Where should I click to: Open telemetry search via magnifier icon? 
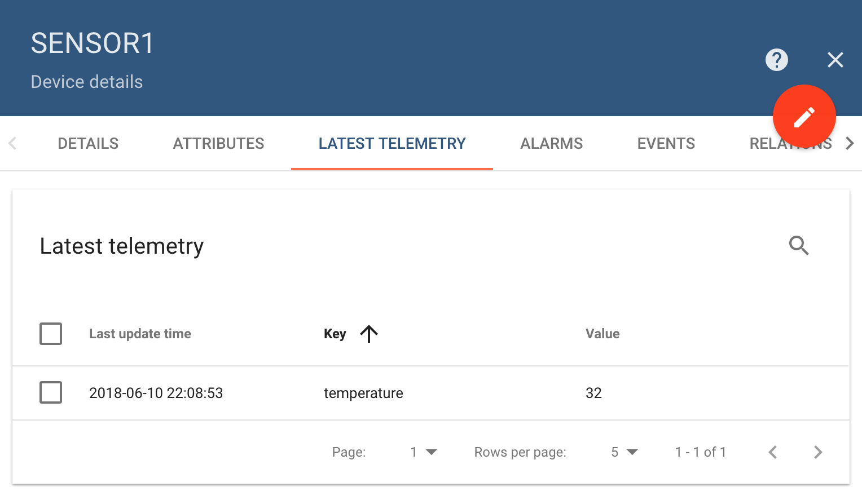pos(798,246)
